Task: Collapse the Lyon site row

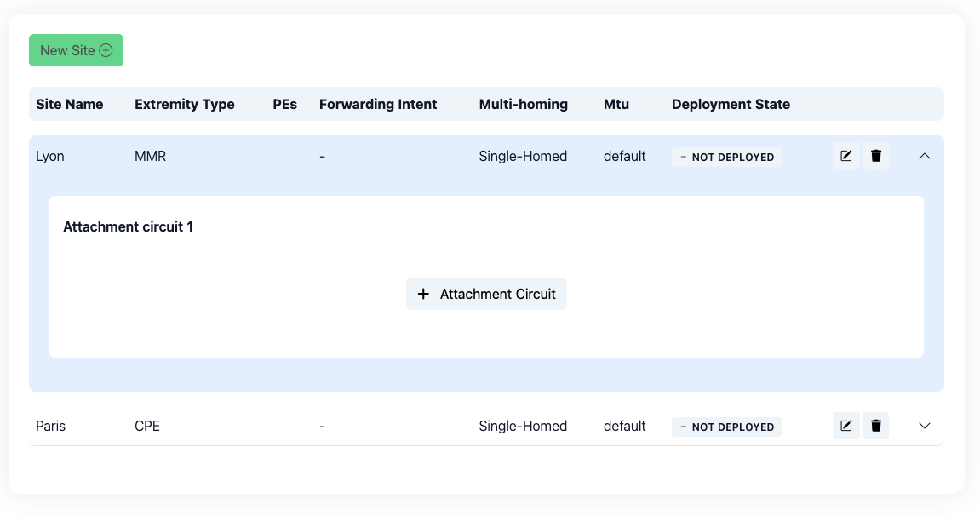Action: (925, 156)
